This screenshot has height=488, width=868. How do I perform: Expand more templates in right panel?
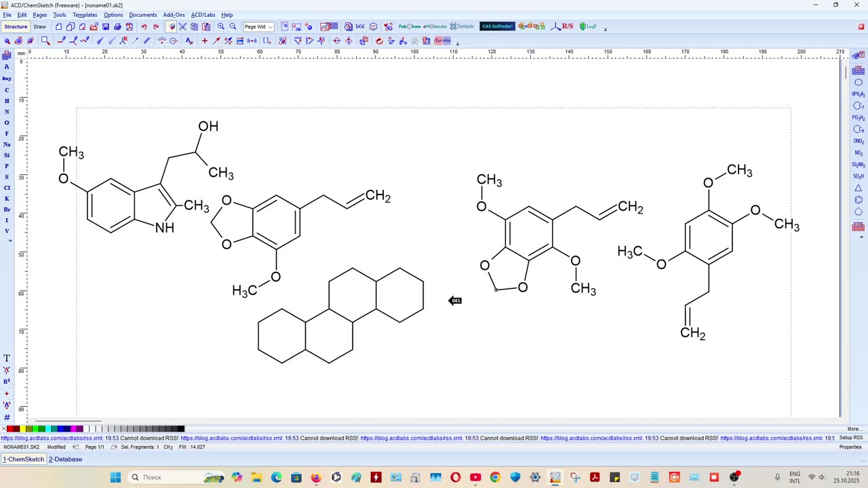[x=861, y=237]
